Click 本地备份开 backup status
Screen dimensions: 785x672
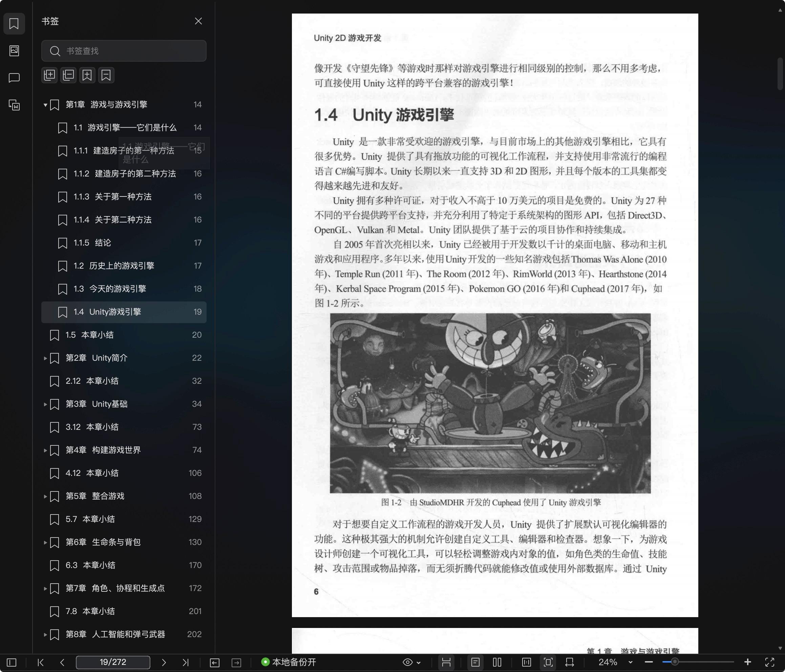289,662
